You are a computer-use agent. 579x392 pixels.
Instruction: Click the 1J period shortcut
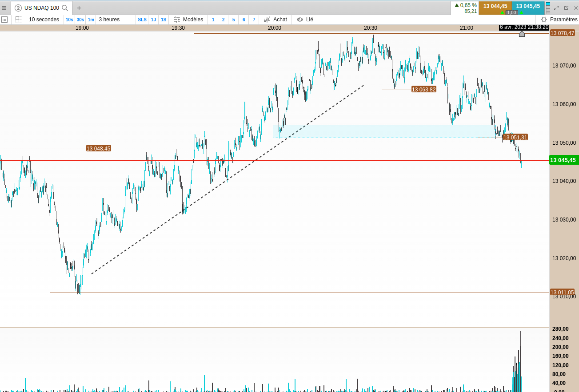[x=153, y=20]
